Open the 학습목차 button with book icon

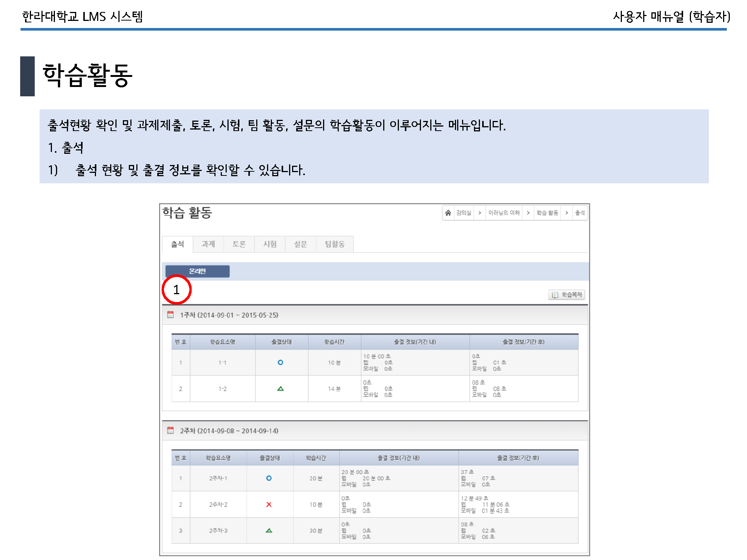click(567, 295)
